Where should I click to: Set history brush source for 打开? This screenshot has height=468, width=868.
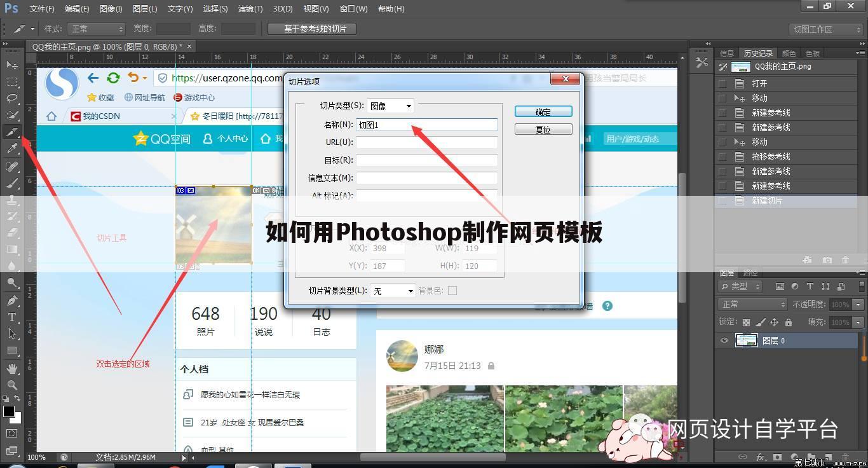pos(722,83)
